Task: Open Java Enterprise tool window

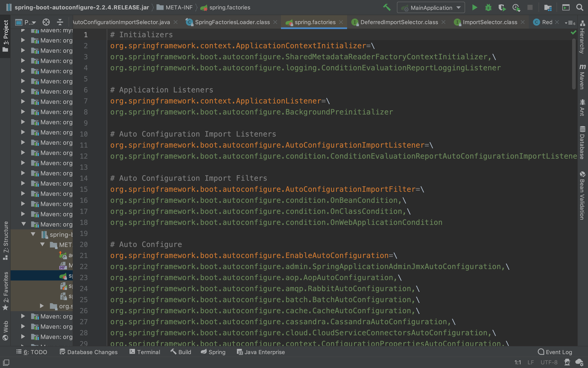Action: [261, 352]
